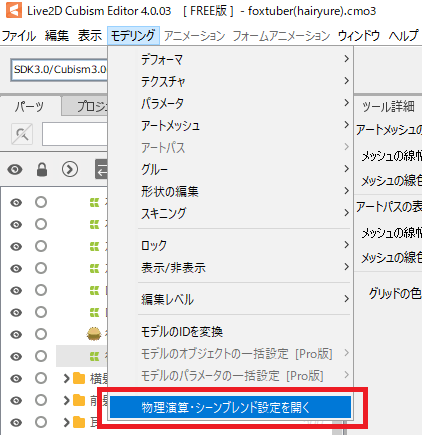Click the circled arrow icon in list header

(x=70, y=170)
